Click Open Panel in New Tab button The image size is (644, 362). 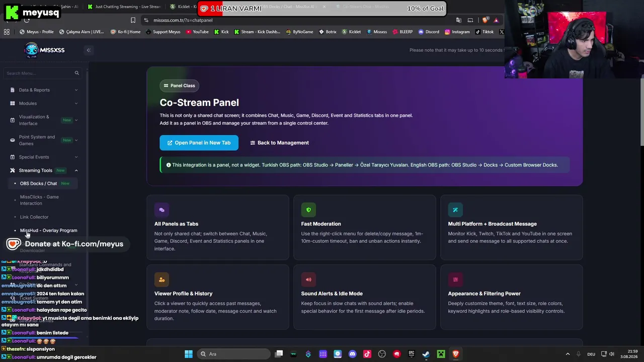(x=199, y=143)
